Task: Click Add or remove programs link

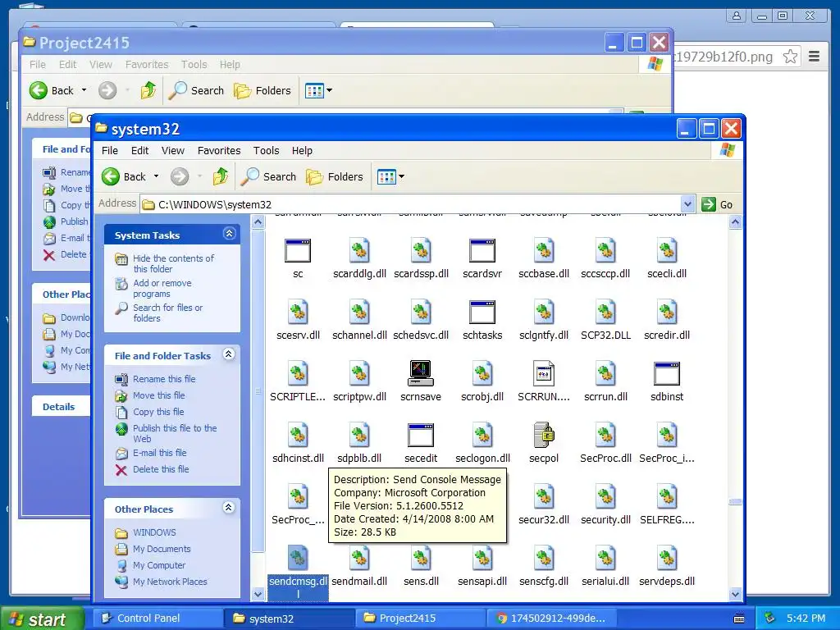Action: tap(162, 288)
